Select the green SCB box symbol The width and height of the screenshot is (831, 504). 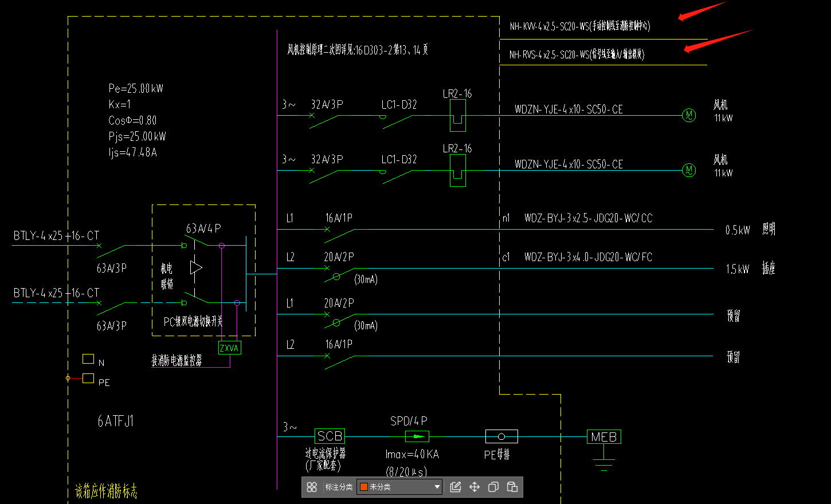pyautogui.click(x=330, y=436)
